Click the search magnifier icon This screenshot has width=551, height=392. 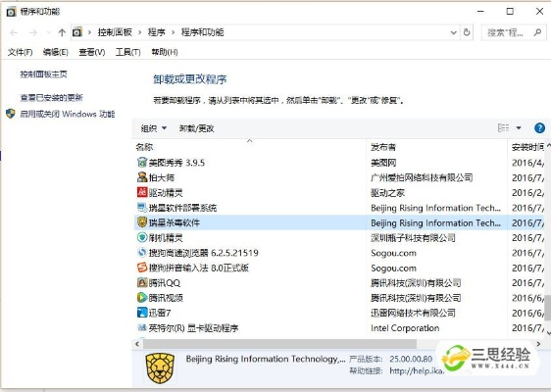coord(537,32)
